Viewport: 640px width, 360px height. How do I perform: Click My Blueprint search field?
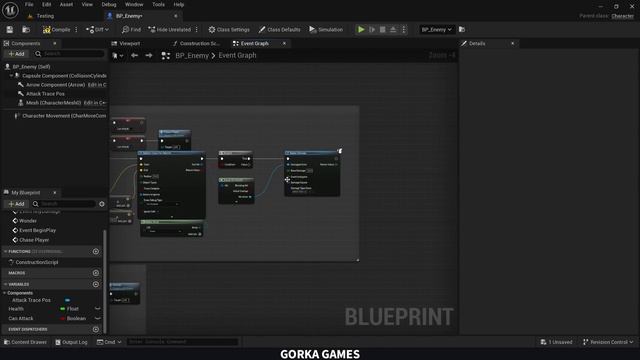click(x=64, y=204)
